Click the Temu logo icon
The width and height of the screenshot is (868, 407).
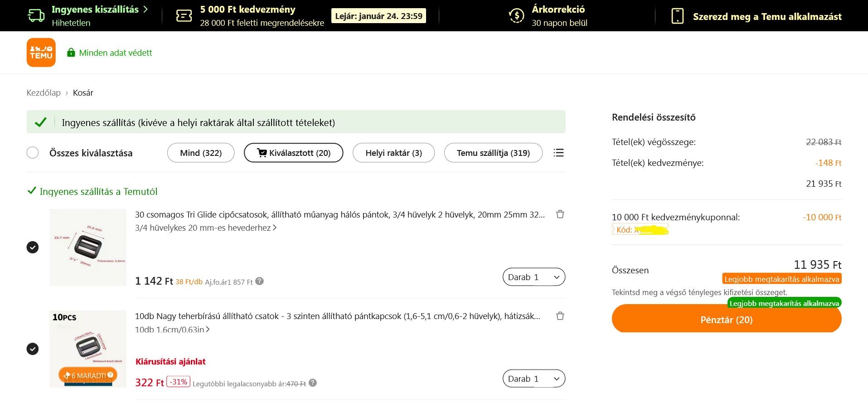(41, 53)
